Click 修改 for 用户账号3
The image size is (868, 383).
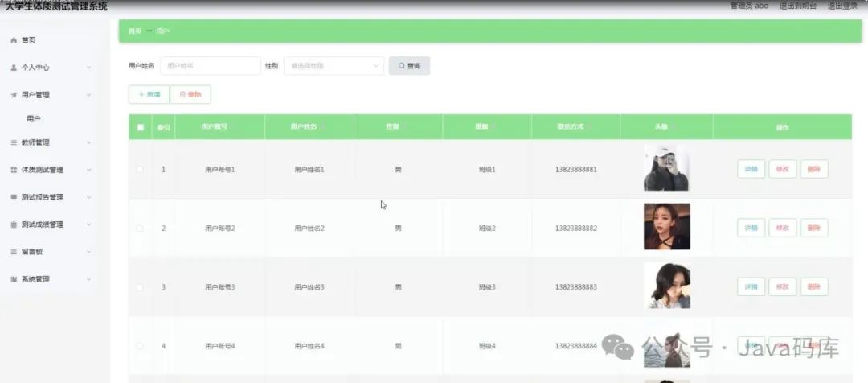click(783, 286)
